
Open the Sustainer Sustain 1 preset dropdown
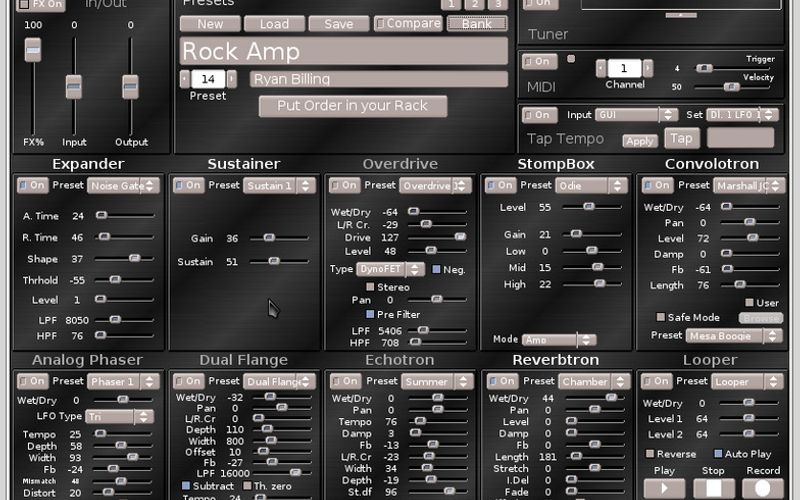pos(279,186)
